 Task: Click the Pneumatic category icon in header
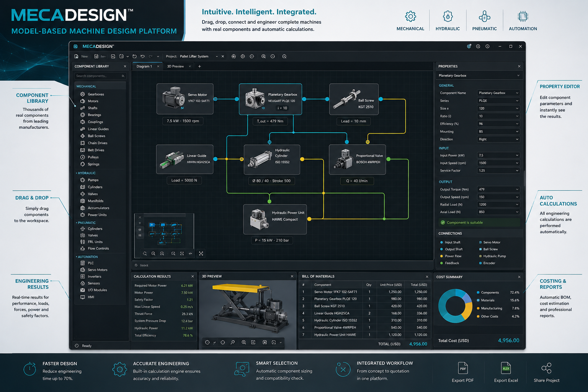click(484, 16)
